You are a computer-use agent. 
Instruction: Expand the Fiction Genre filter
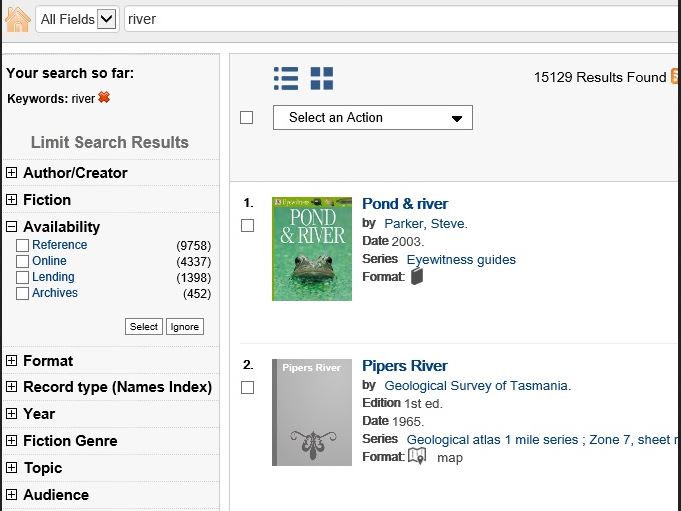[x=12, y=441]
